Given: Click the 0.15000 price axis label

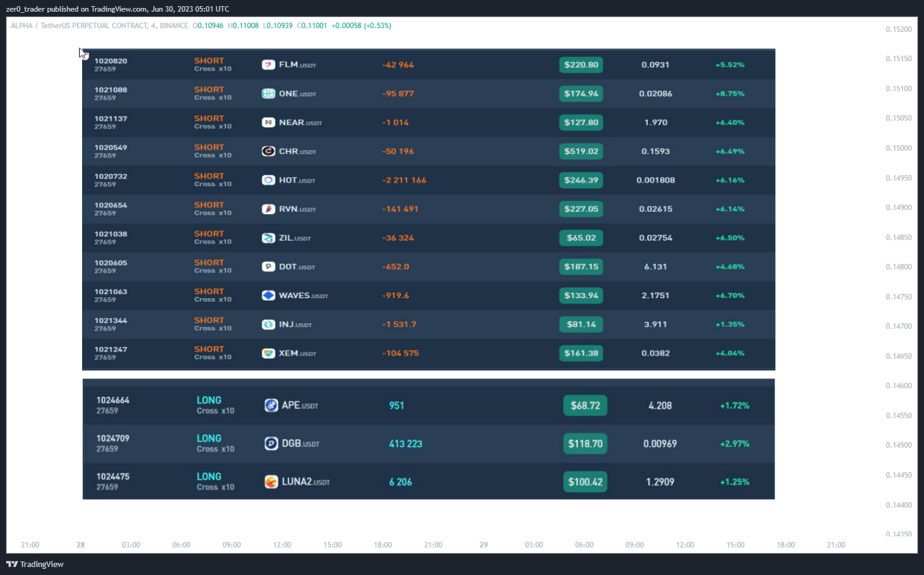Looking at the screenshot, I should 898,148.
